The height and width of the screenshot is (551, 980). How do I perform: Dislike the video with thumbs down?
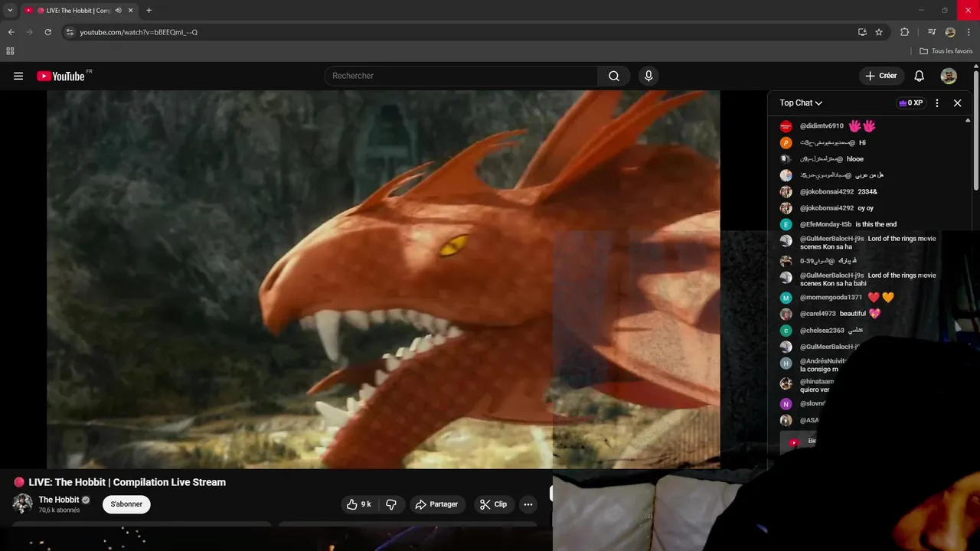click(391, 504)
